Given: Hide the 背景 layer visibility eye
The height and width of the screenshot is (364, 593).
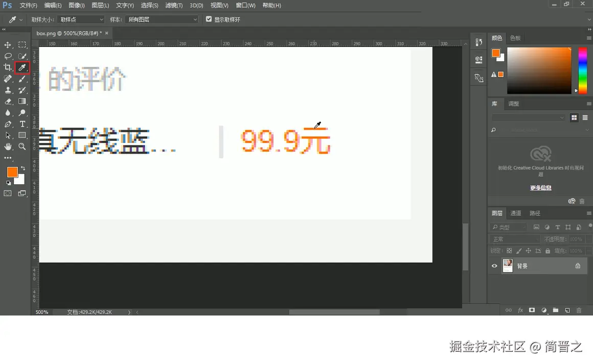Looking at the screenshot, I should 494,265.
